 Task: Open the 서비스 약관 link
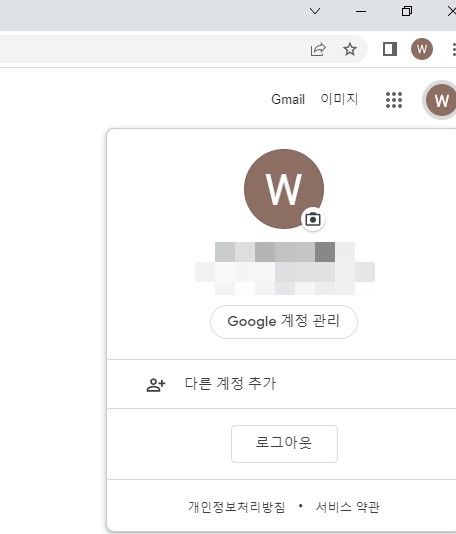pyautogui.click(x=347, y=507)
